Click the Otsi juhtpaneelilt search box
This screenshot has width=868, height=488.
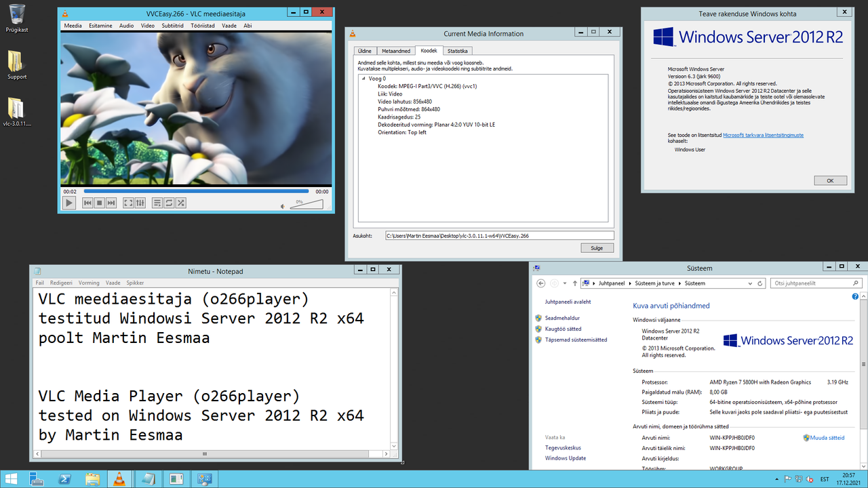[816, 283]
